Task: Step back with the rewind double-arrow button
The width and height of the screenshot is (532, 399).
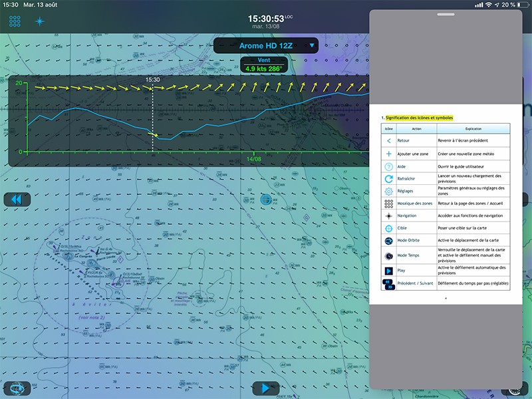Action: [17, 199]
